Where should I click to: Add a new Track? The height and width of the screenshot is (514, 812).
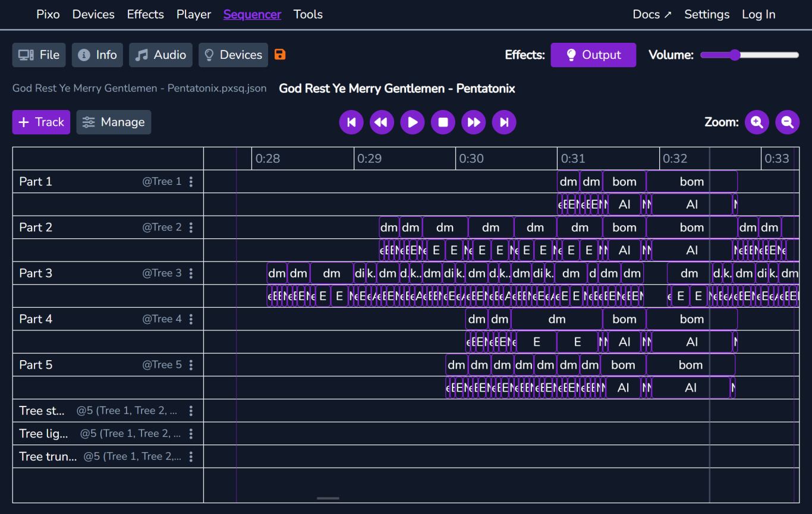(x=40, y=122)
